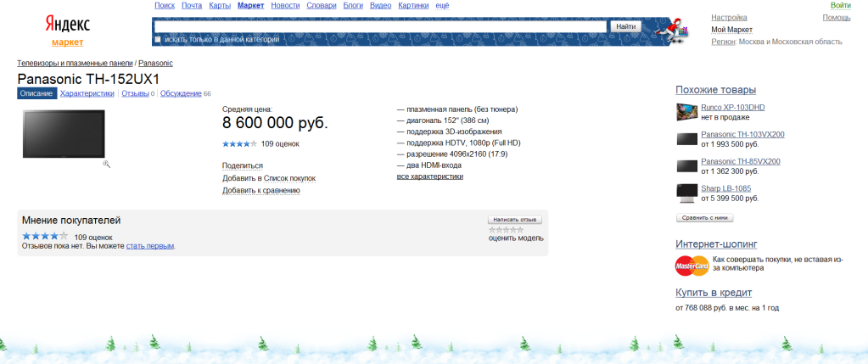This screenshot has width=868, height=364.
Task: Click inside the search input field
Action: pos(380,26)
